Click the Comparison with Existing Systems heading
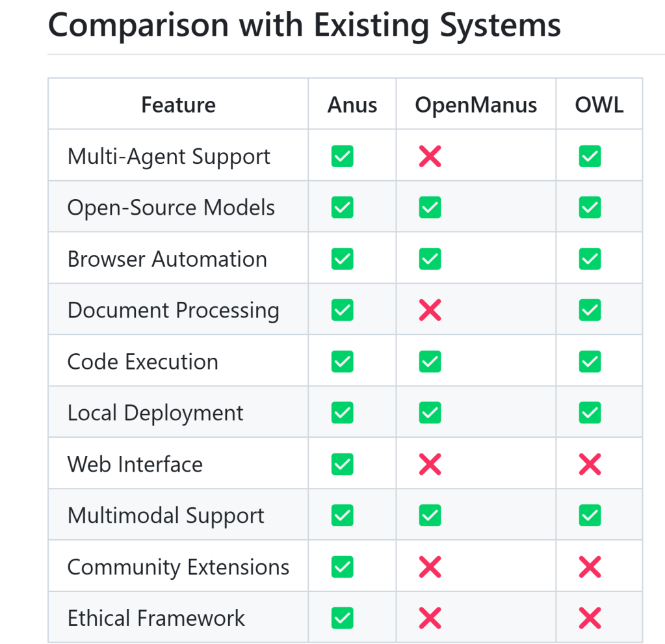Viewport: 665px width, 644px height. click(x=304, y=25)
